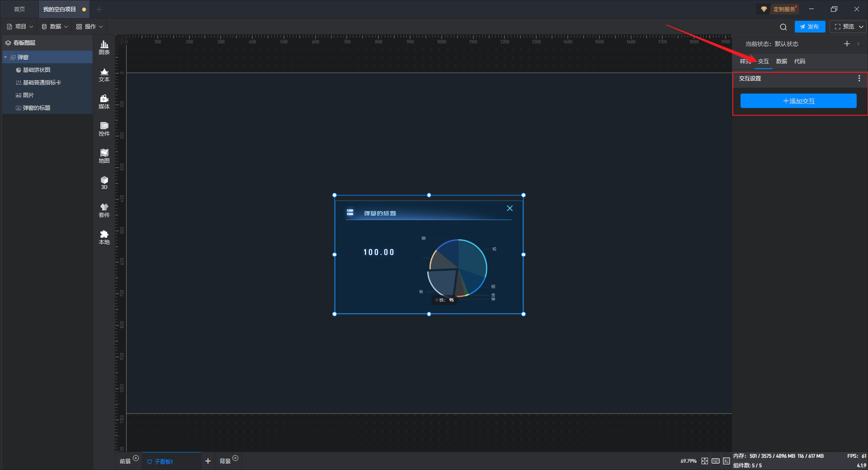Screen dimensions: 868x470
Task: Select the 弹窗的标题 layer
Action: coord(47,108)
